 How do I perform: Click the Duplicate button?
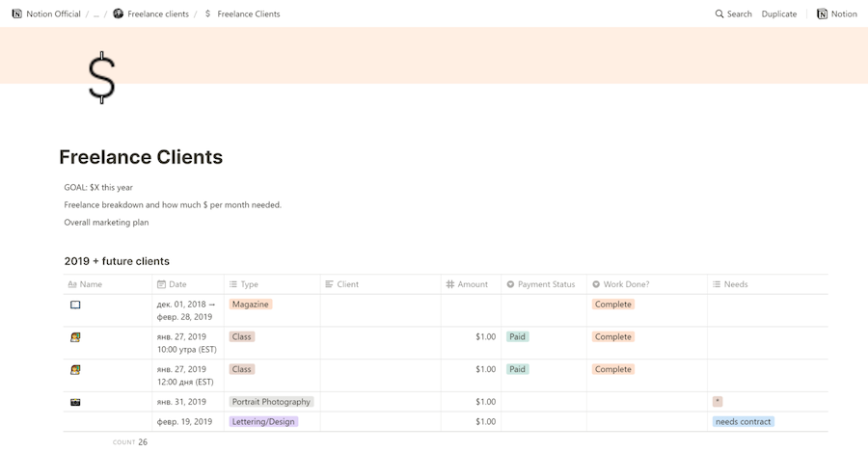click(x=778, y=14)
